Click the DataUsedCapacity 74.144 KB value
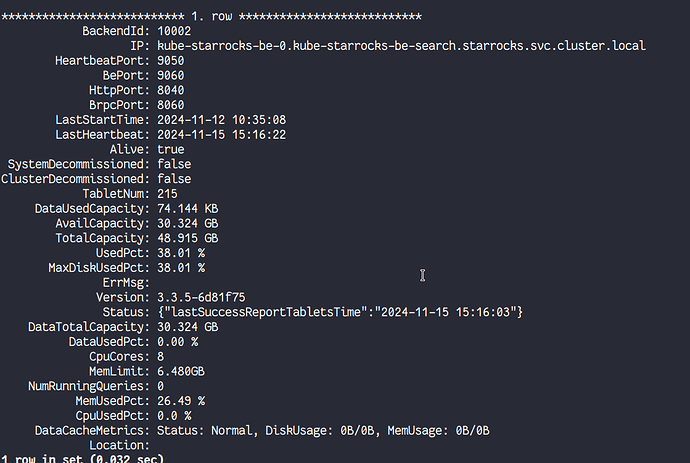Viewport: 690px width, 463px height. point(187,209)
